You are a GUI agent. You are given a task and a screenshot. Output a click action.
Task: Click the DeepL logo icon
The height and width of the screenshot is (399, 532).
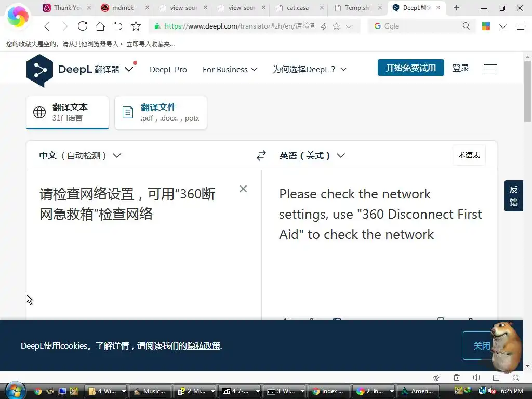point(39,71)
